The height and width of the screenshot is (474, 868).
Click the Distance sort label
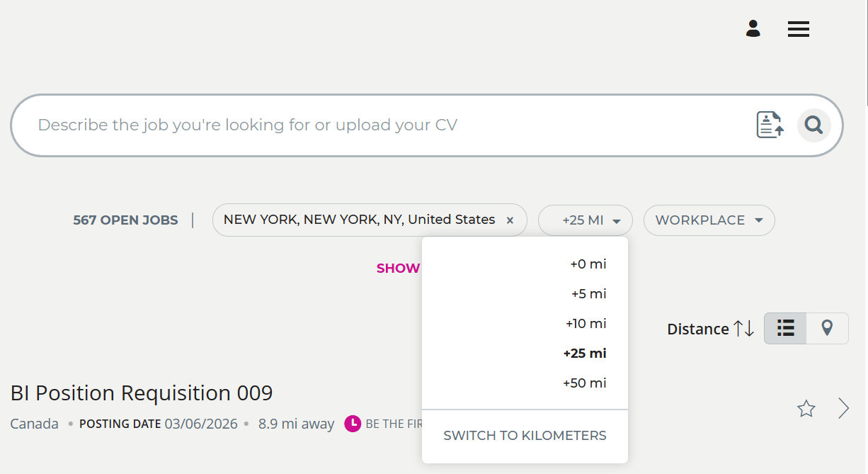coord(698,329)
